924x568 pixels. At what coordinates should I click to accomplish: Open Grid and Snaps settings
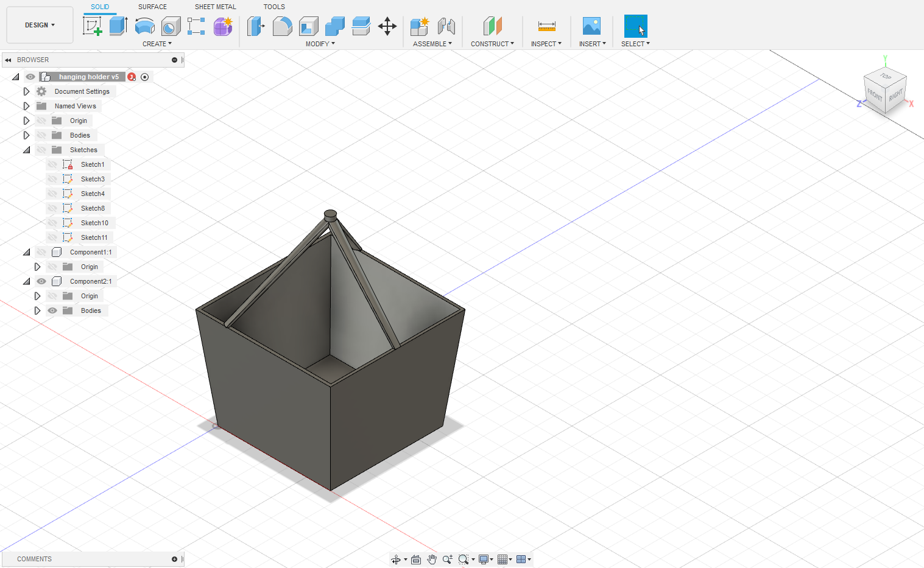click(x=504, y=559)
